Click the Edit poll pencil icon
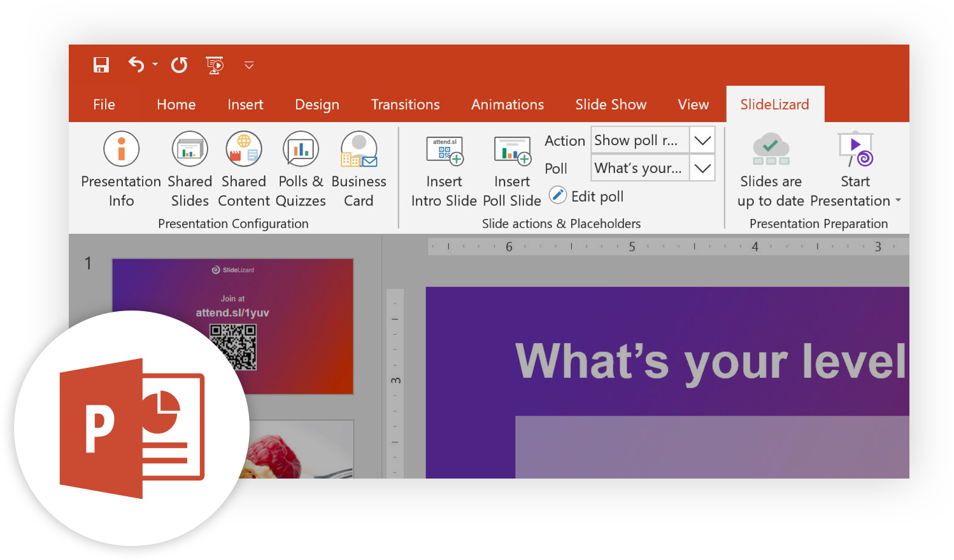The image size is (954, 560). coord(558,195)
